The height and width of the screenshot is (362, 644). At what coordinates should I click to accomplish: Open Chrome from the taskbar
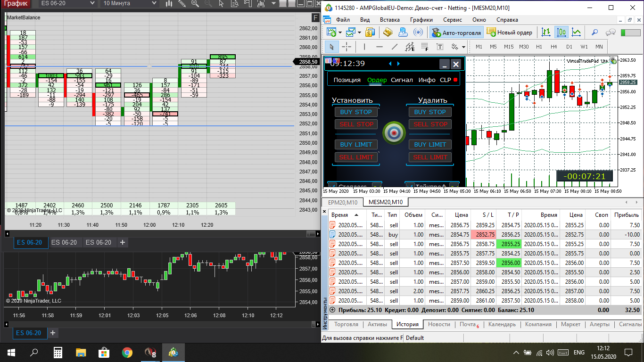[127, 352]
